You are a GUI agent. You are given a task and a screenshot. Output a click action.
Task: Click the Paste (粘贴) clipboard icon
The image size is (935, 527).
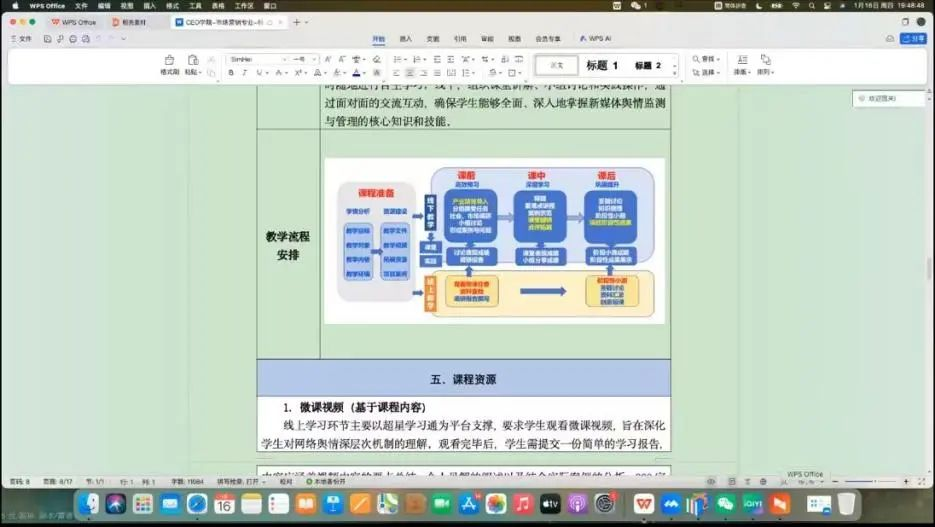point(193,60)
